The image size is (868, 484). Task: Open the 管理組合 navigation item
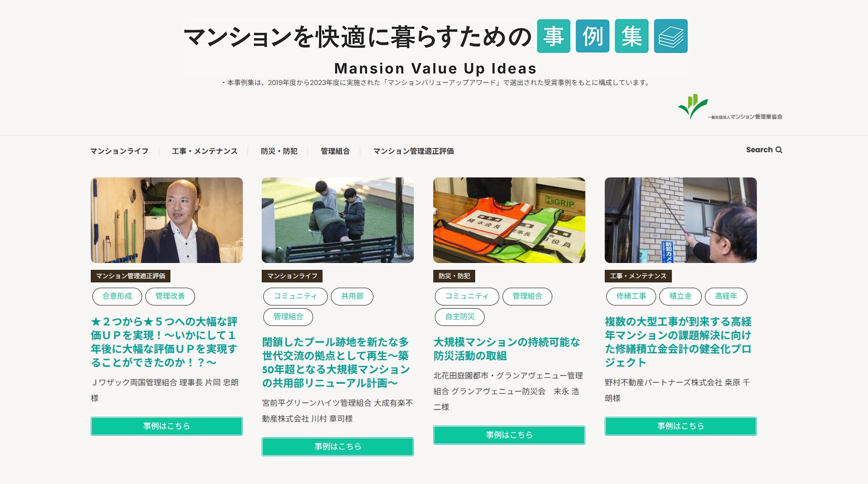[x=335, y=151]
